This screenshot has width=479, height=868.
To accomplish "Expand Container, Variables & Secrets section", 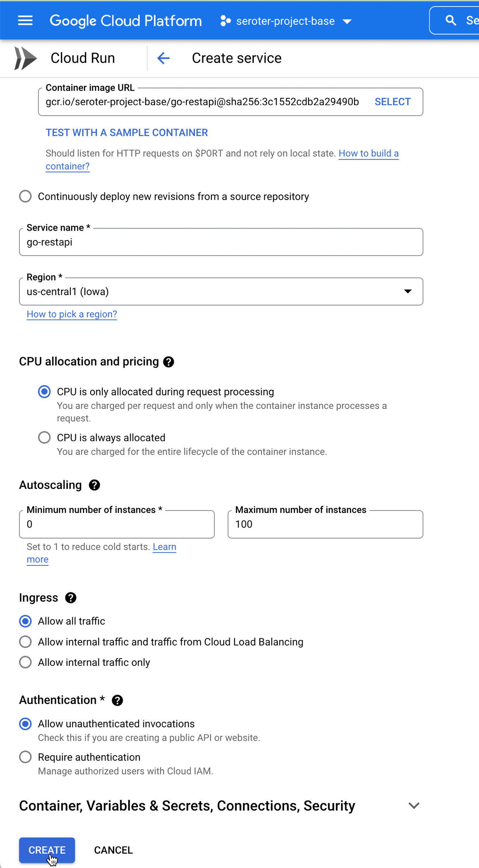I will point(414,806).
